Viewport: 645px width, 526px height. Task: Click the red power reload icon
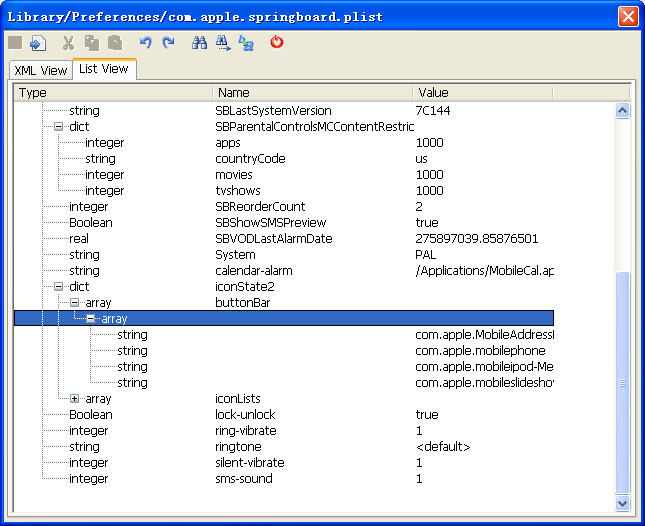point(277,42)
